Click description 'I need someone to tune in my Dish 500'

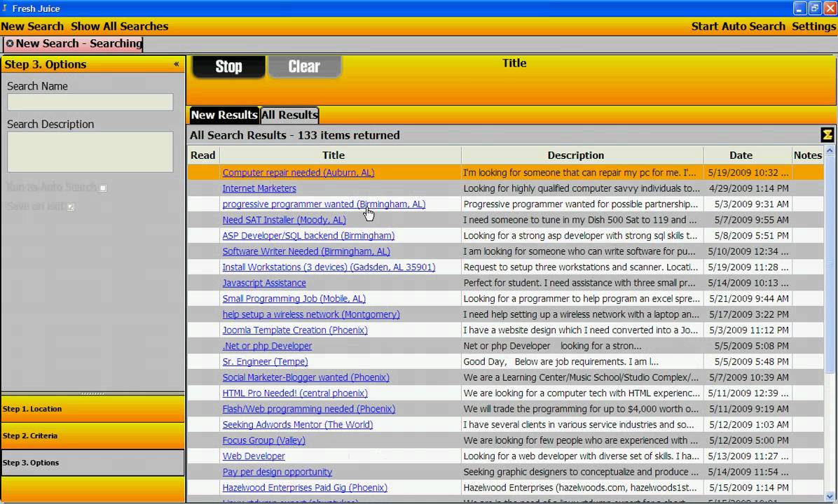coord(582,220)
